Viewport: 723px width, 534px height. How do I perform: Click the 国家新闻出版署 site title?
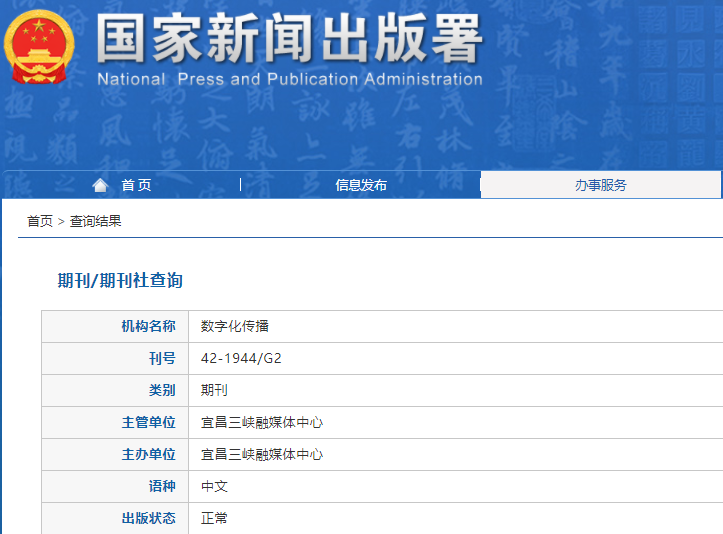pyautogui.click(x=290, y=38)
